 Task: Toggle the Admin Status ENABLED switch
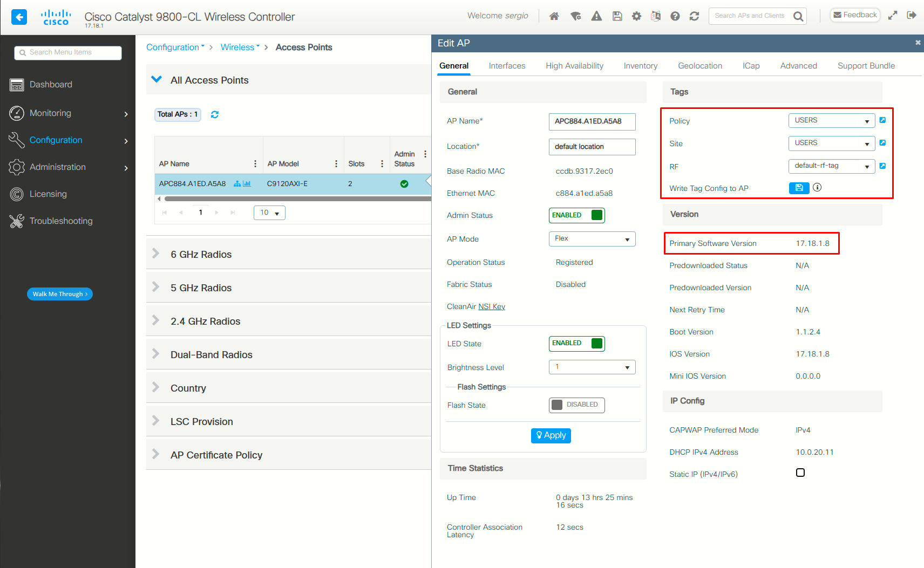[x=577, y=215]
